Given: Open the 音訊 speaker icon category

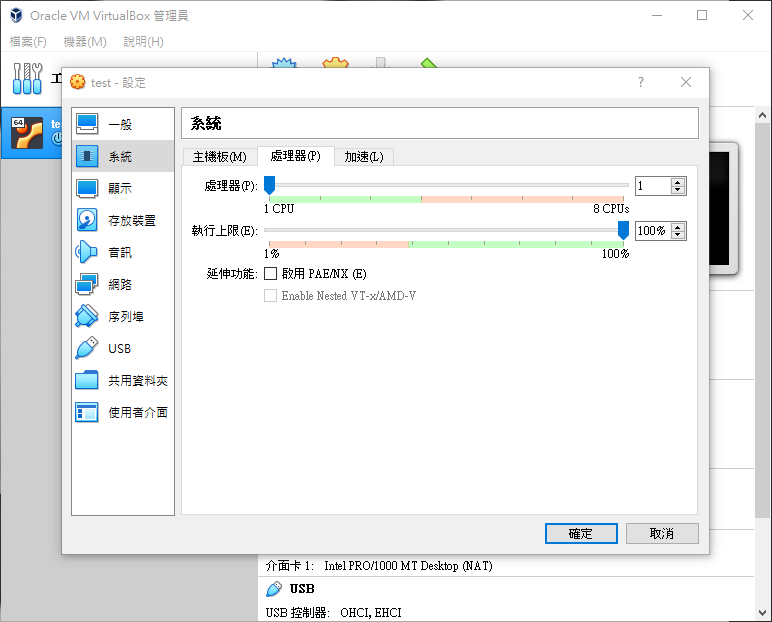Looking at the screenshot, I should [86, 252].
